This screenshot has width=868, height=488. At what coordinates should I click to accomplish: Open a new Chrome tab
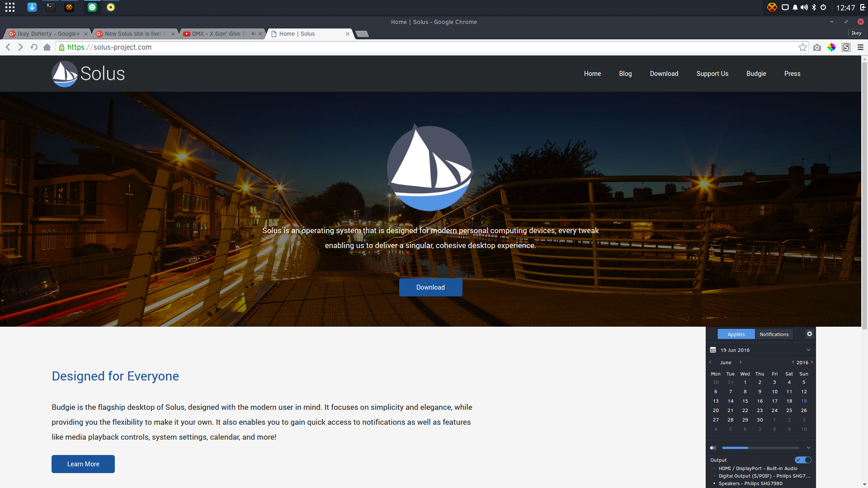pos(362,34)
